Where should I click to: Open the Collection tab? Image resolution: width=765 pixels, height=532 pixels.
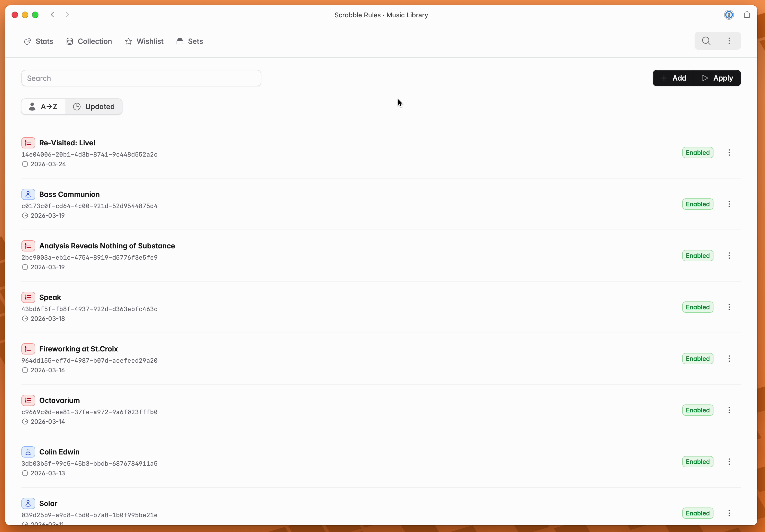89,41
